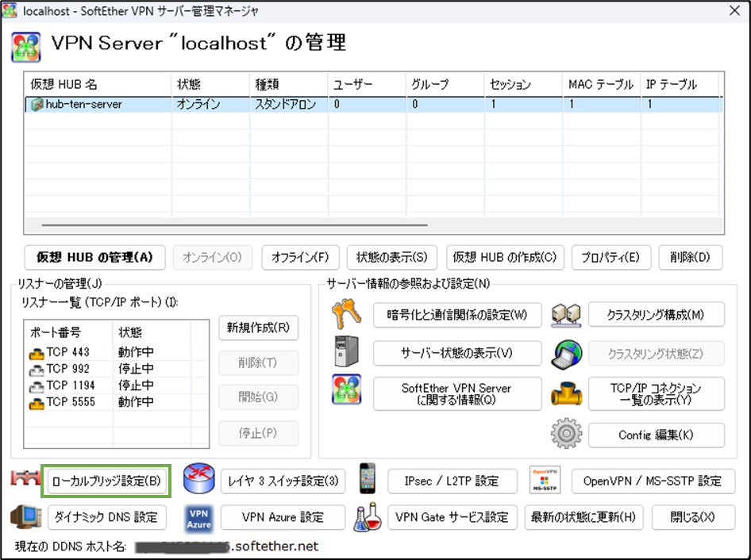Click the オンライン status cell of hub-ten-server
The image size is (751, 560).
[198, 105]
